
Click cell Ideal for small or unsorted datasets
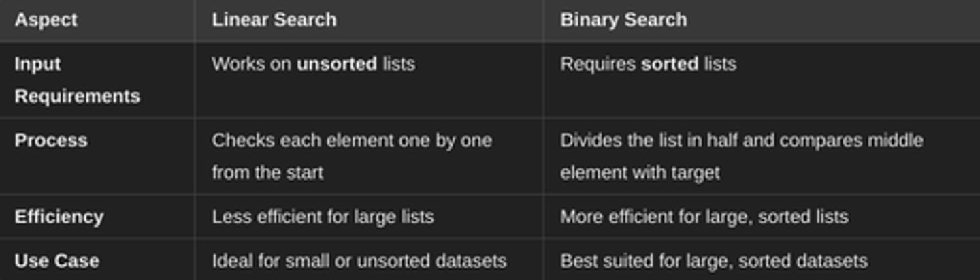[x=359, y=261]
